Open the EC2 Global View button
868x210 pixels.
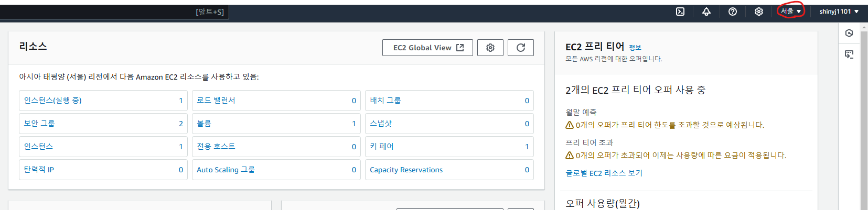pyautogui.click(x=427, y=48)
